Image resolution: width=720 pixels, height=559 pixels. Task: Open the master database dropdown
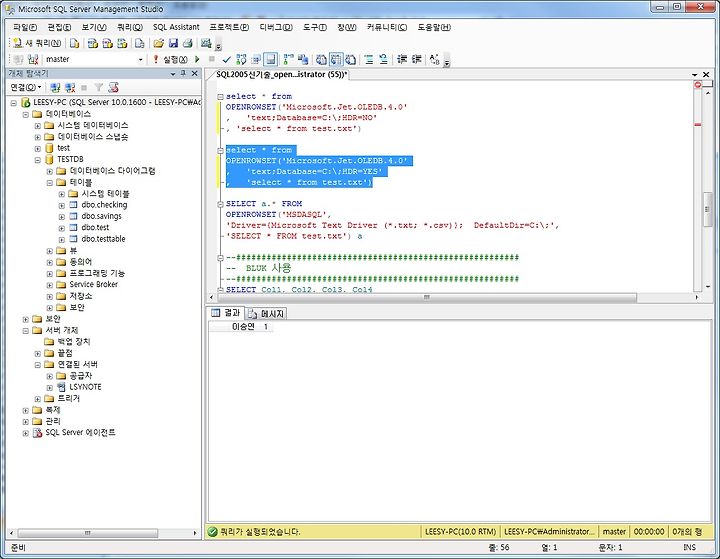pyautogui.click(x=141, y=59)
